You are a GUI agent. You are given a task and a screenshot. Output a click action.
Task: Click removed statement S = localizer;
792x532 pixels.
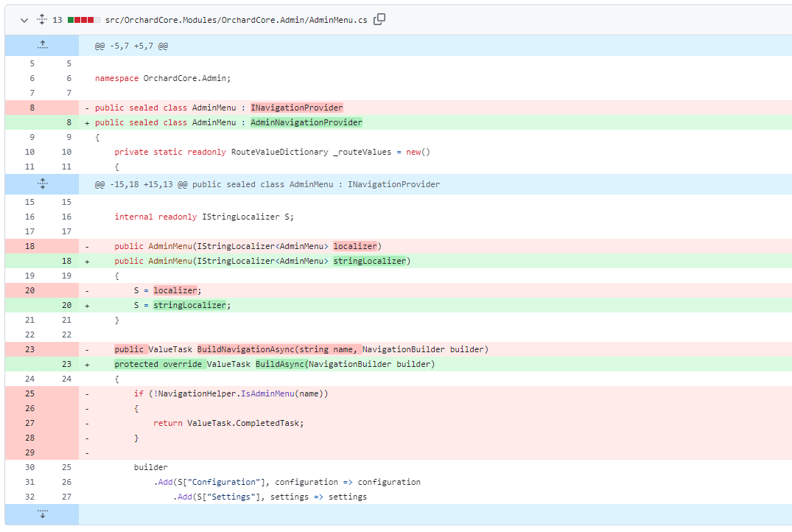point(167,290)
